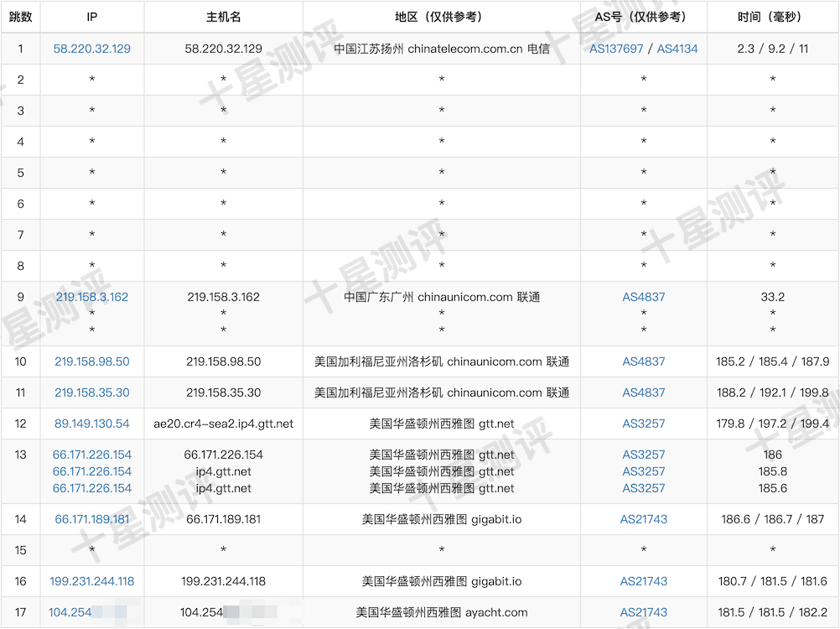Click AS137697 link in hop 1
The height and width of the screenshot is (629, 840).
point(616,49)
